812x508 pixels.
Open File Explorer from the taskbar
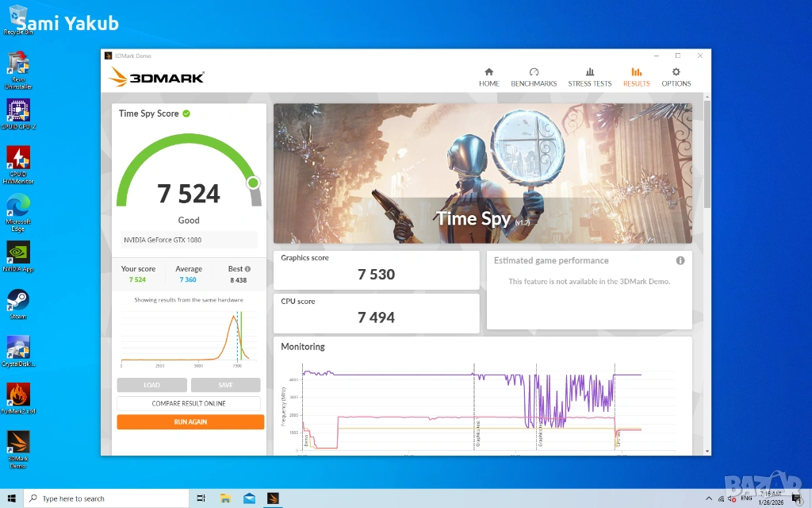pyautogui.click(x=225, y=498)
